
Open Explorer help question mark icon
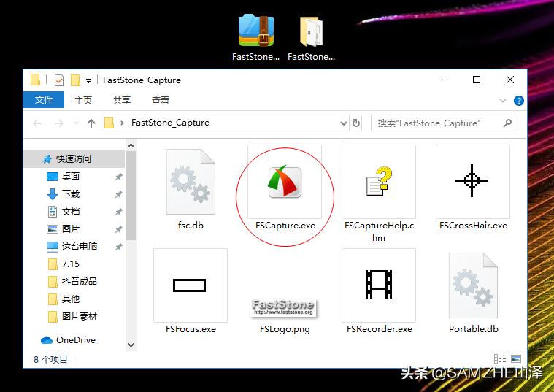pos(519,101)
